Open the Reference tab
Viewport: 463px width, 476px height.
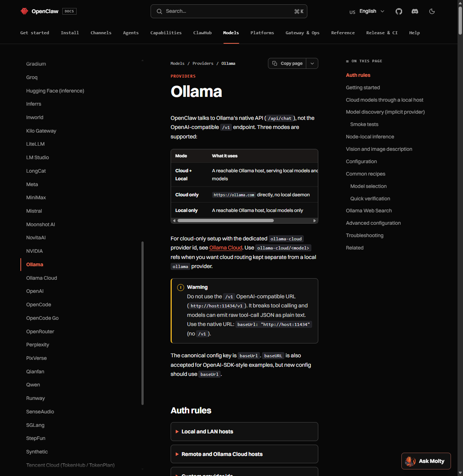pyautogui.click(x=343, y=33)
